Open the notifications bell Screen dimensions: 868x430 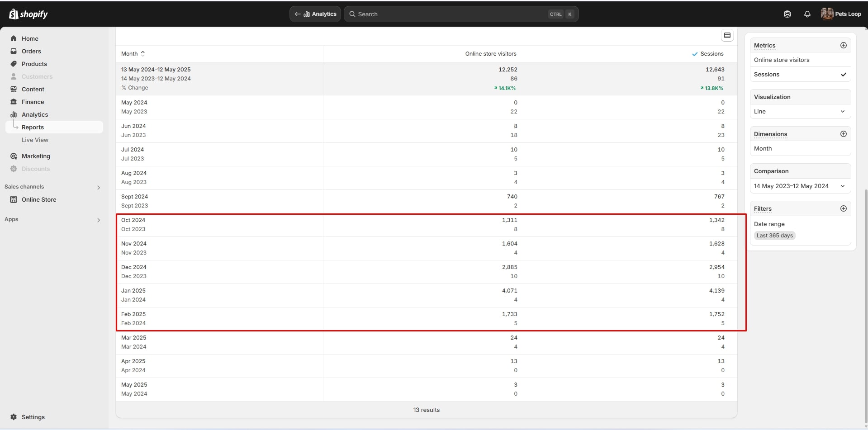[x=807, y=14]
